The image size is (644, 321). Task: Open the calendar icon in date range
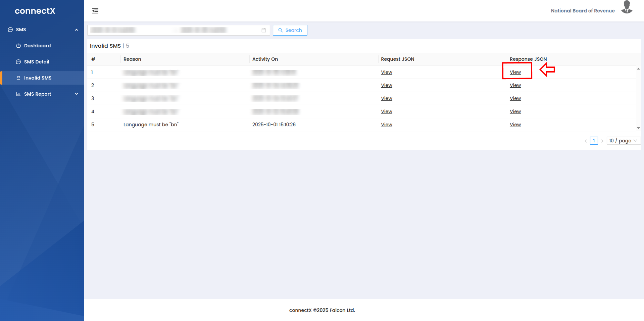pyautogui.click(x=264, y=30)
